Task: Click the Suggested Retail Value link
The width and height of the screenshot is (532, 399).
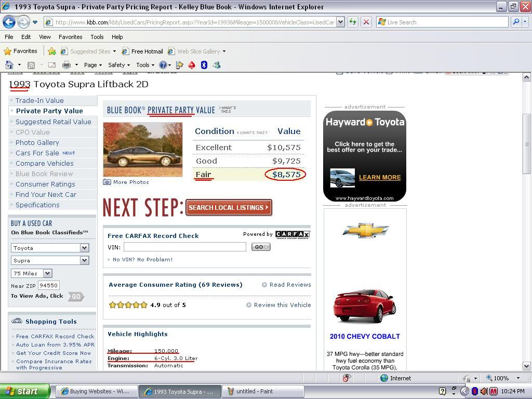Action: [x=54, y=122]
